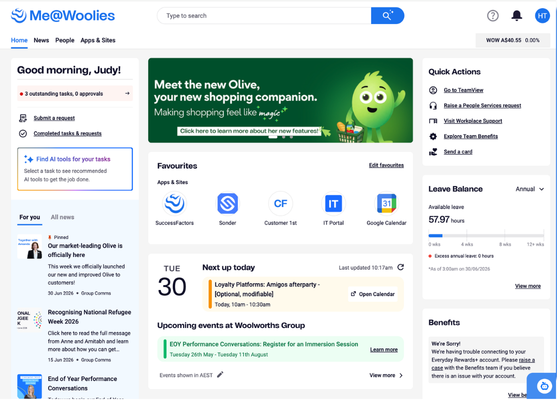Click the blue search button icon

tap(387, 16)
